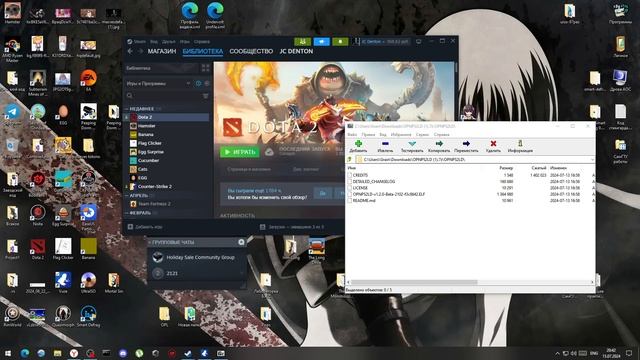Open the JC DENTON profile tab
The width and height of the screenshot is (640, 360).
coord(296,51)
